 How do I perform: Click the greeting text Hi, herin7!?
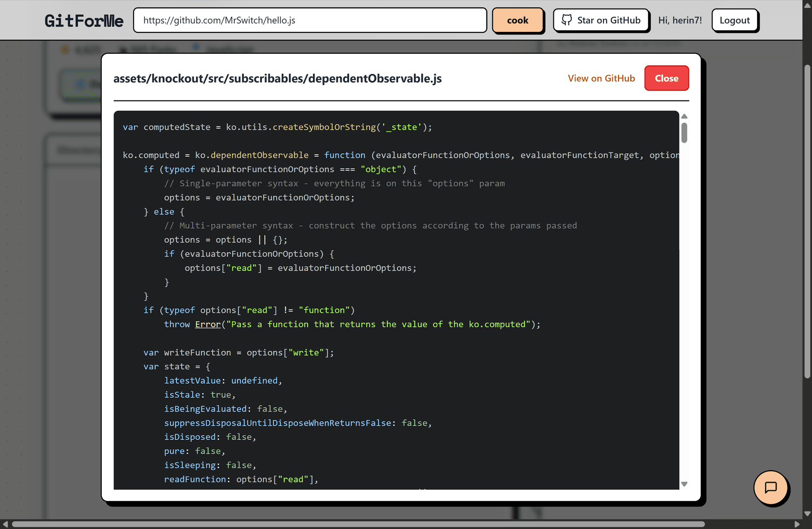point(680,20)
